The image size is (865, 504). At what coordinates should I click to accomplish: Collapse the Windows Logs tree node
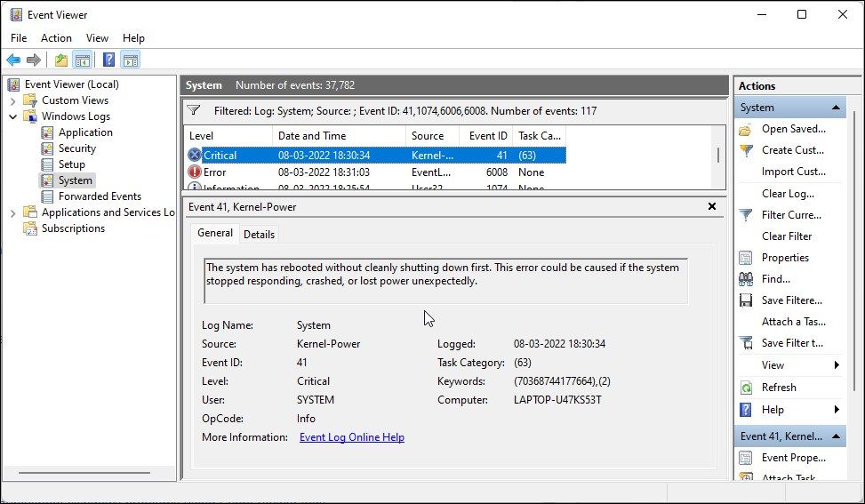coord(13,116)
